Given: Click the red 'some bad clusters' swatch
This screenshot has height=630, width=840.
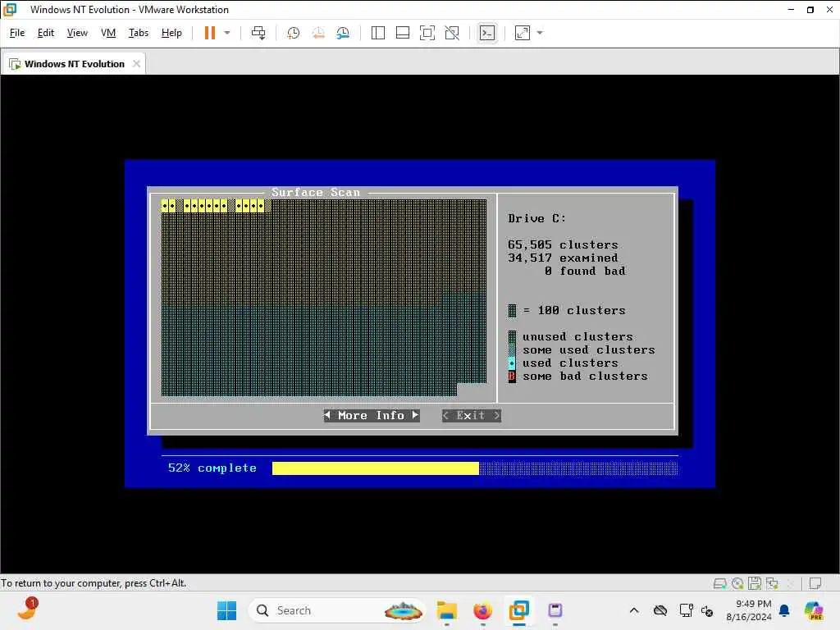Looking at the screenshot, I should [512, 377].
